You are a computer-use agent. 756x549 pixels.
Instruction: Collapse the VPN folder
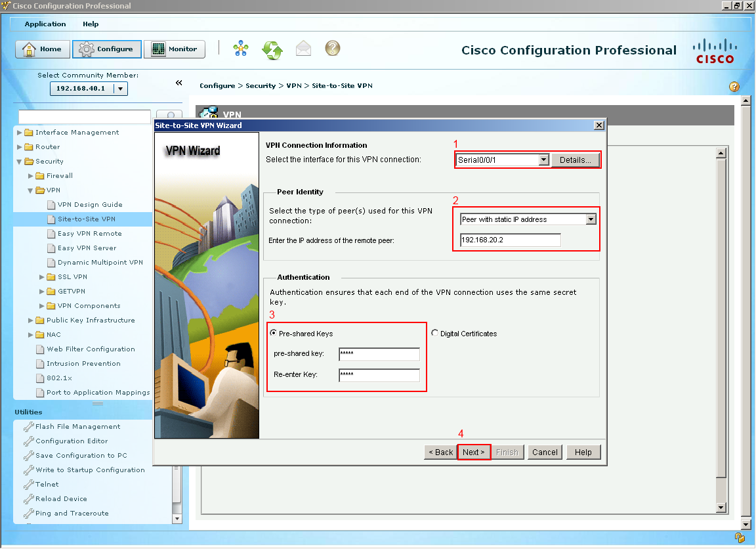pos(30,190)
